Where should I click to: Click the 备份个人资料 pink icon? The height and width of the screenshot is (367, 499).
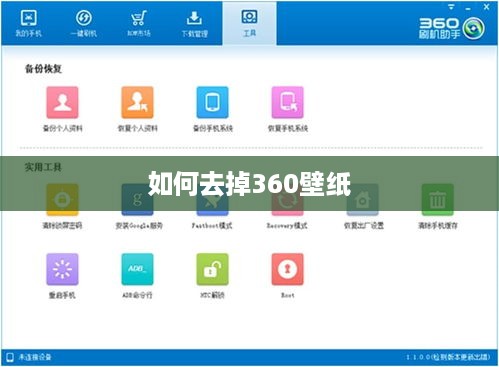coord(62,102)
